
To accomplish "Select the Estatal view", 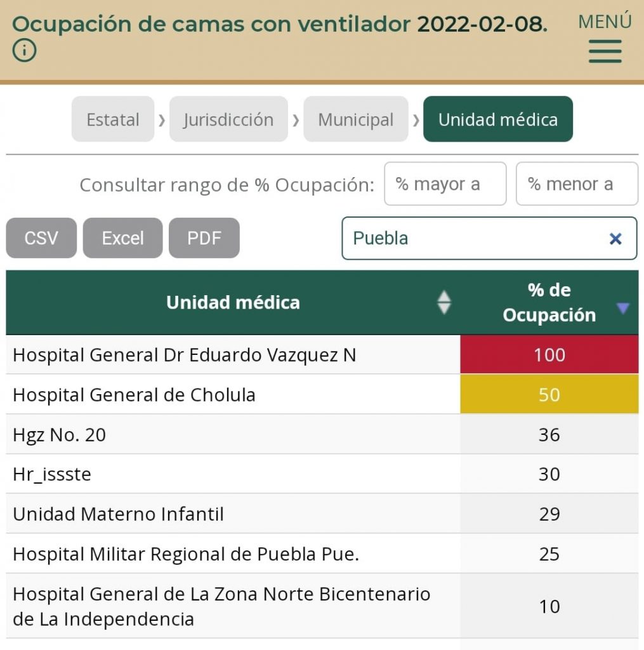I will coord(112,119).
